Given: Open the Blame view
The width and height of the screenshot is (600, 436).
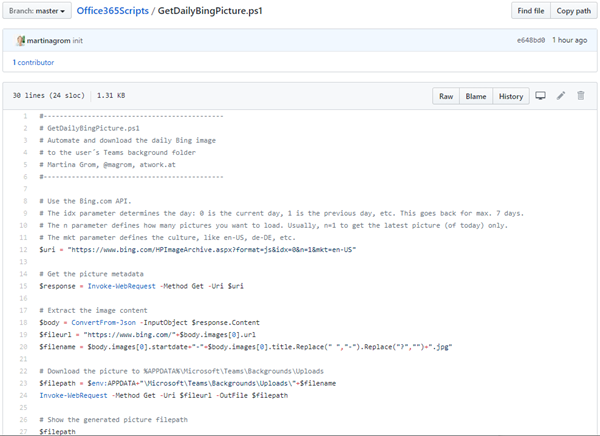Looking at the screenshot, I should [475, 96].
